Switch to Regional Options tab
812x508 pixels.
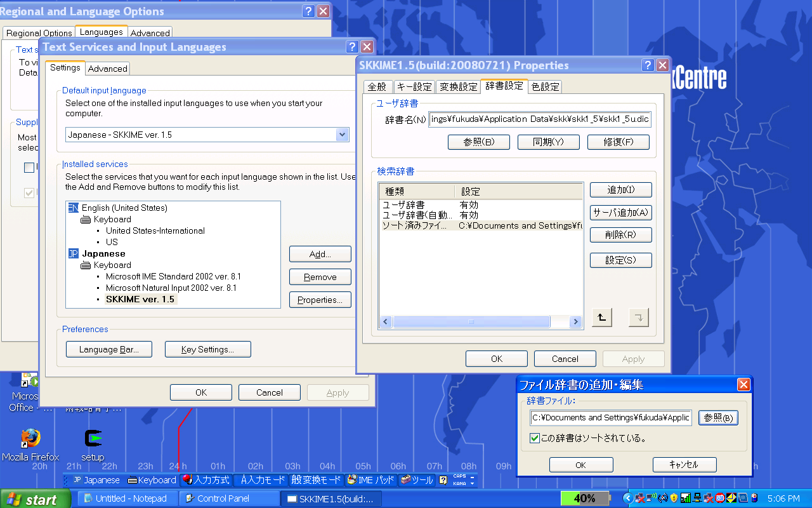coord(39,33)
